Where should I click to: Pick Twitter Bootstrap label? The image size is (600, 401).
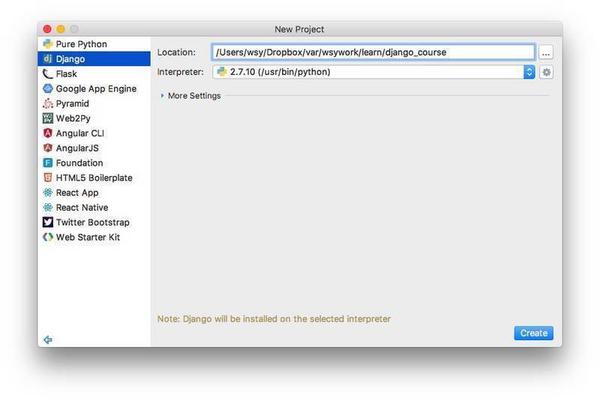(93, 222)
